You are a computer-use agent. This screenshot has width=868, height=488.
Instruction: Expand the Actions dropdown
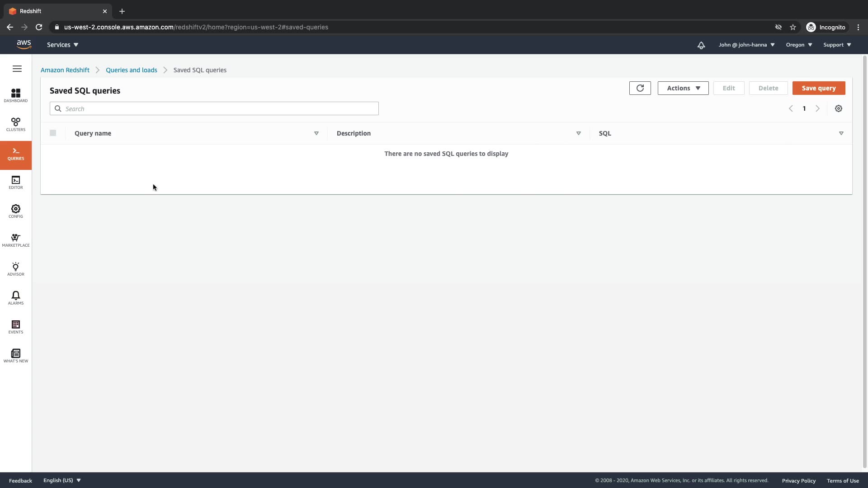683,88
